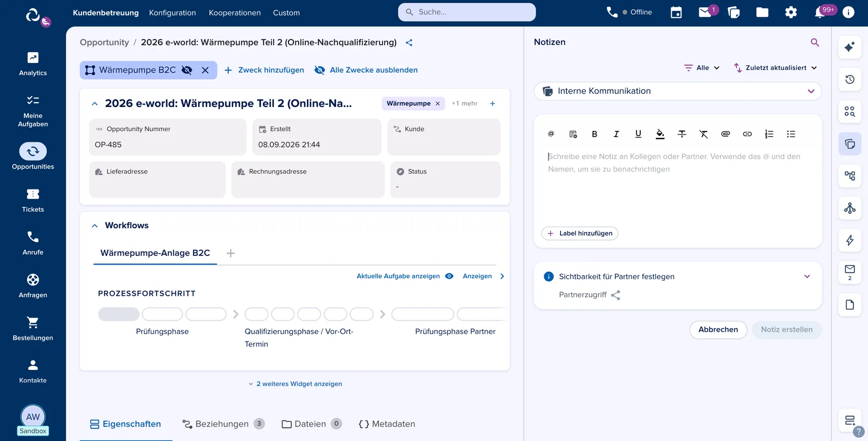Clear text formatting in the note editor
Image resolution: width=868 pixels, height=441 pixels.
click(x=704, y=134)
